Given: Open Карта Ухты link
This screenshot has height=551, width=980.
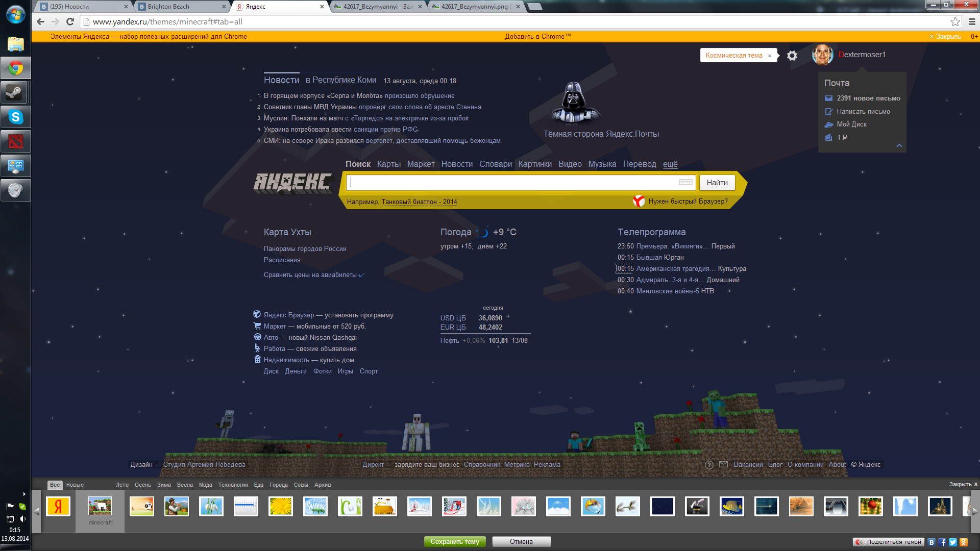Looking at the screenshot, I should [287, 232].
